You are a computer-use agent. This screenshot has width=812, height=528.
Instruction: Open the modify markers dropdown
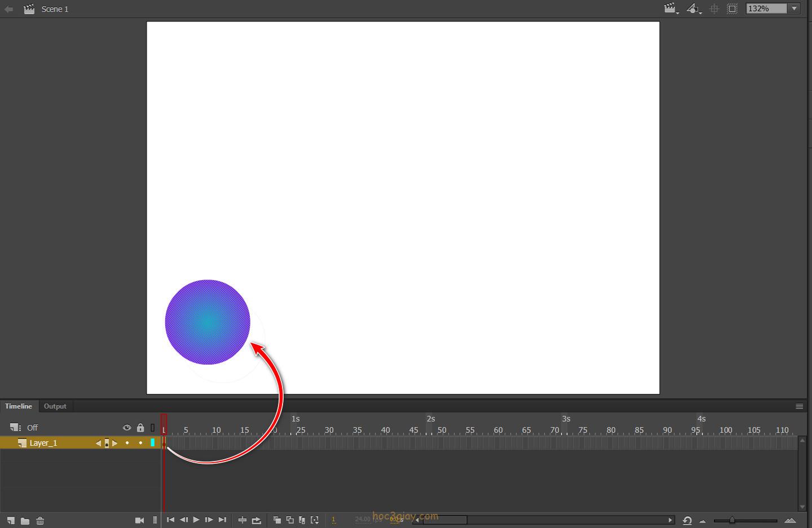pos(315,520)
